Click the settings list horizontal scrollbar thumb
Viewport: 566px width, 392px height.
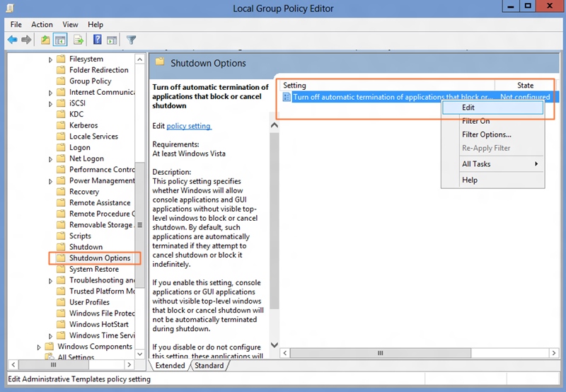(381, 353)
